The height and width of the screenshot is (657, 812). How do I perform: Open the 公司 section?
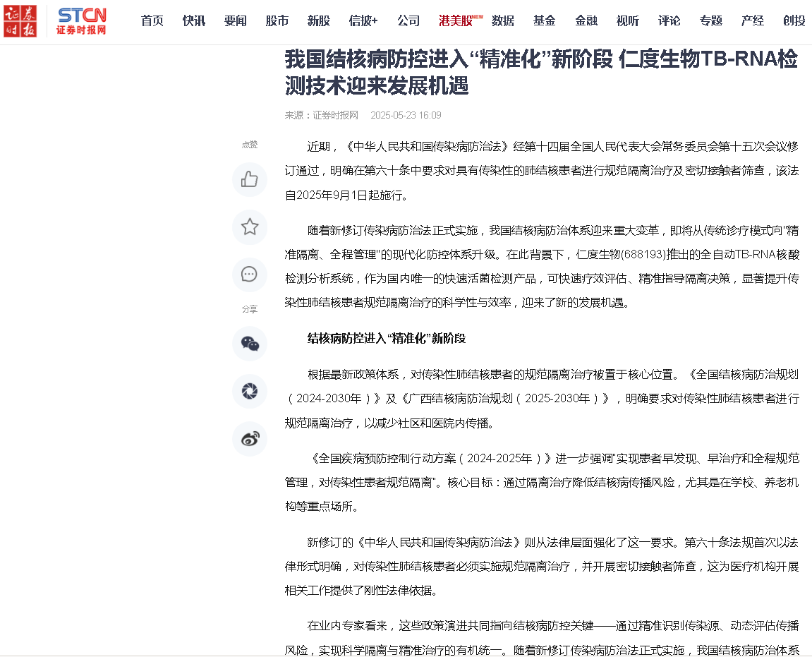(408, 20)
